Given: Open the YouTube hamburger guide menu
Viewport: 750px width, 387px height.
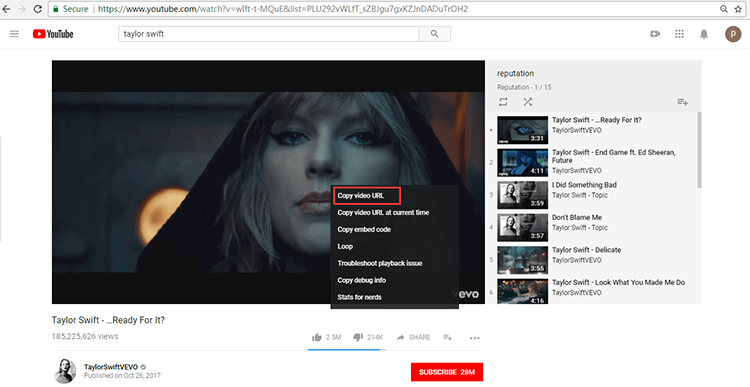Looking at the screenshot, I should point(14,34).
